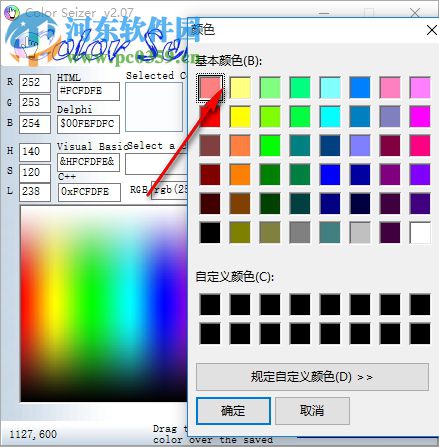Click the B value field showing 254

(35, 124)
